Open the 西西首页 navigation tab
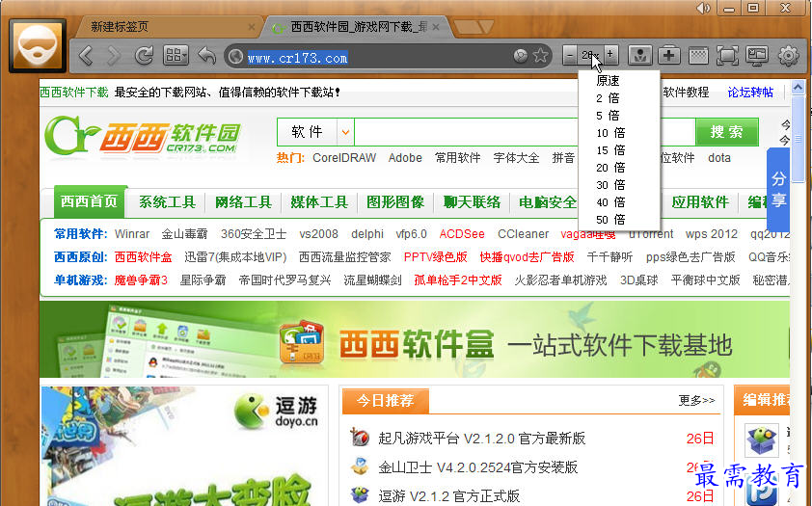 [x=90, y=201]
